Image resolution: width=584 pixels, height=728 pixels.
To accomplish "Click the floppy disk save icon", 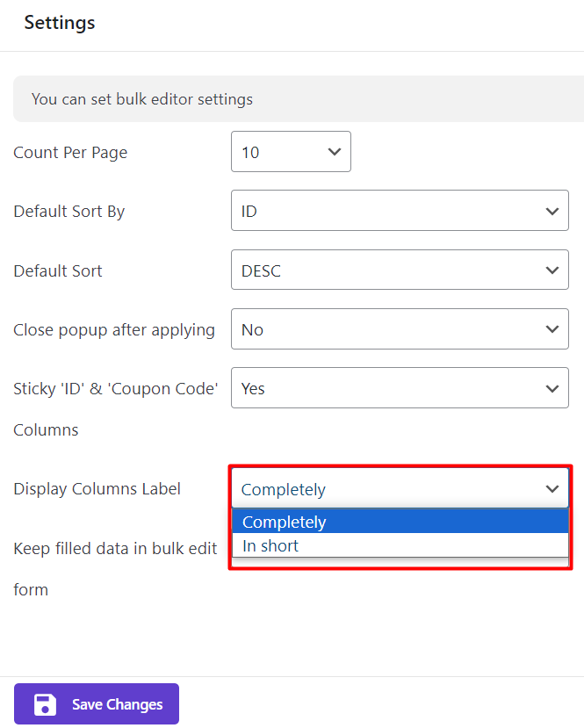I will (45, 704).
